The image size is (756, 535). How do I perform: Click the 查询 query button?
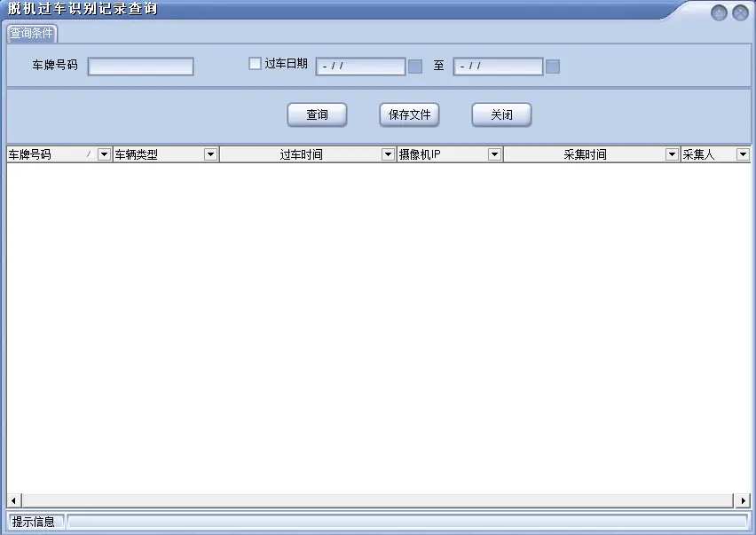(x=317, y=114)
